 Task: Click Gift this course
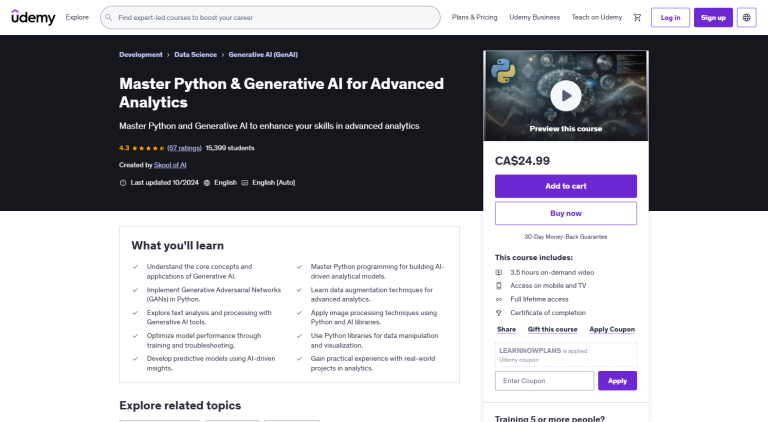pos(552,329)
